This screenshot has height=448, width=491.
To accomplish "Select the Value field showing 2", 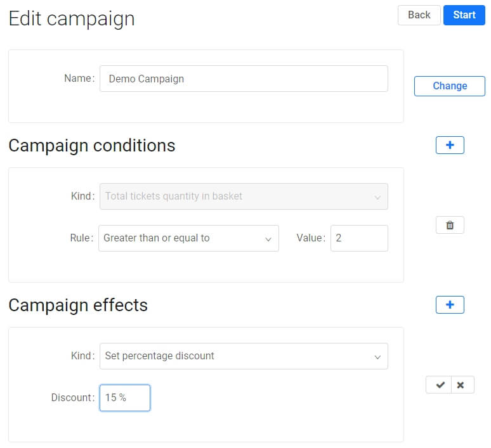I will click(359, 238).
